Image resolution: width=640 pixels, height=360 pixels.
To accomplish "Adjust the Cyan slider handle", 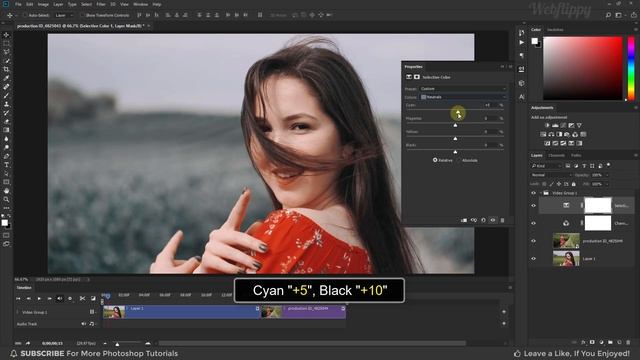I will (458, 111).
